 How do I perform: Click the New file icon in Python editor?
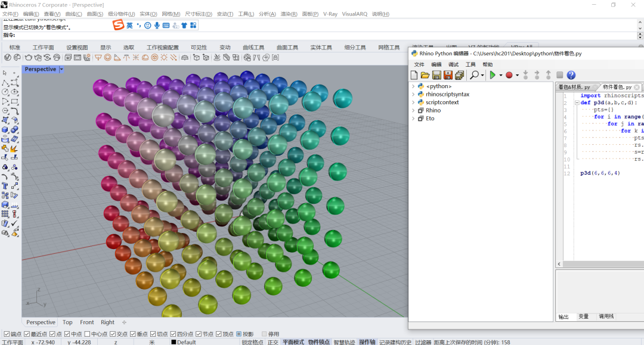pos(414,75)
